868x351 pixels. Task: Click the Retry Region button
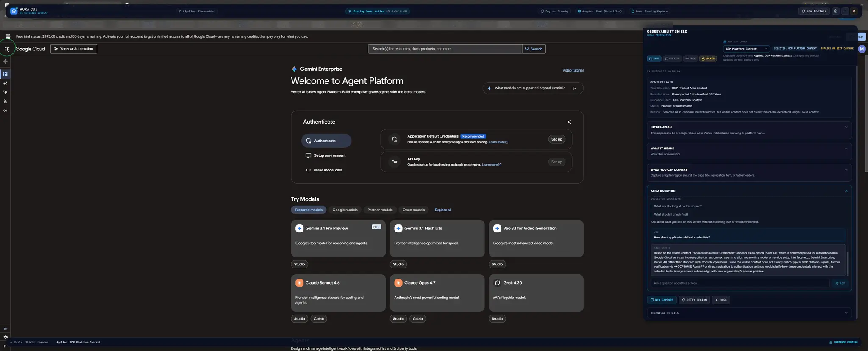point(694,300)
